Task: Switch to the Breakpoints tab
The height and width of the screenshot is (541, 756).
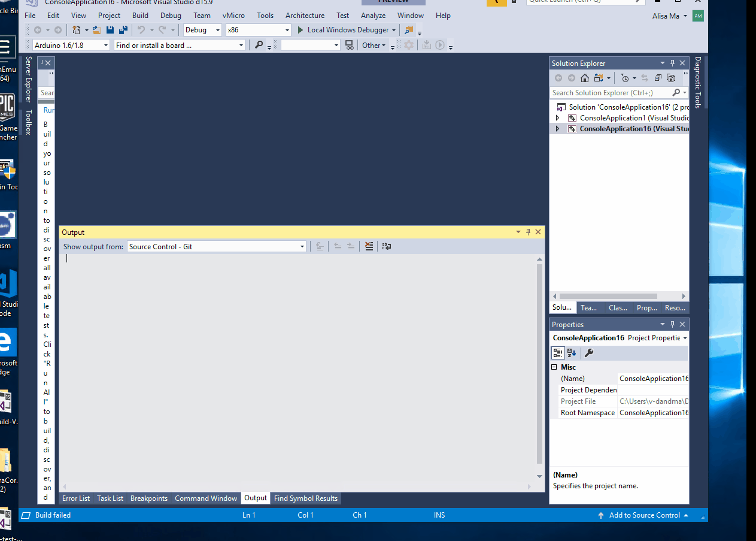Action: tap(149, 498)
